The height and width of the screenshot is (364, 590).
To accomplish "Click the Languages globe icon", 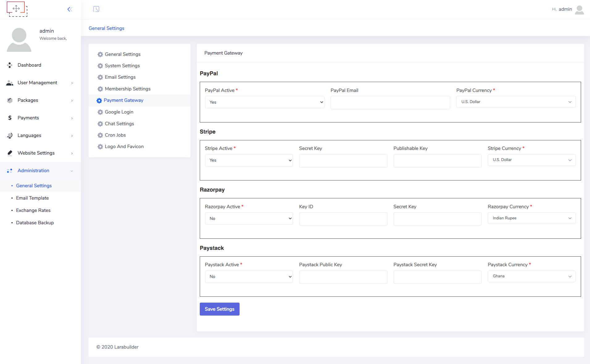I will pos(10,135).
